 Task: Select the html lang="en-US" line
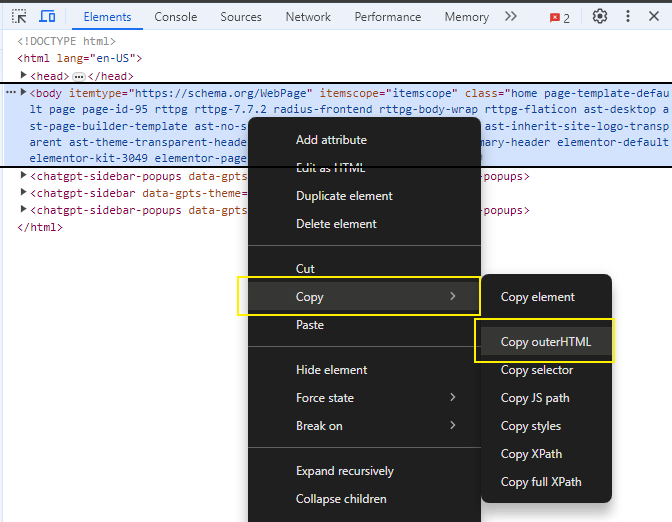point(80,58)
